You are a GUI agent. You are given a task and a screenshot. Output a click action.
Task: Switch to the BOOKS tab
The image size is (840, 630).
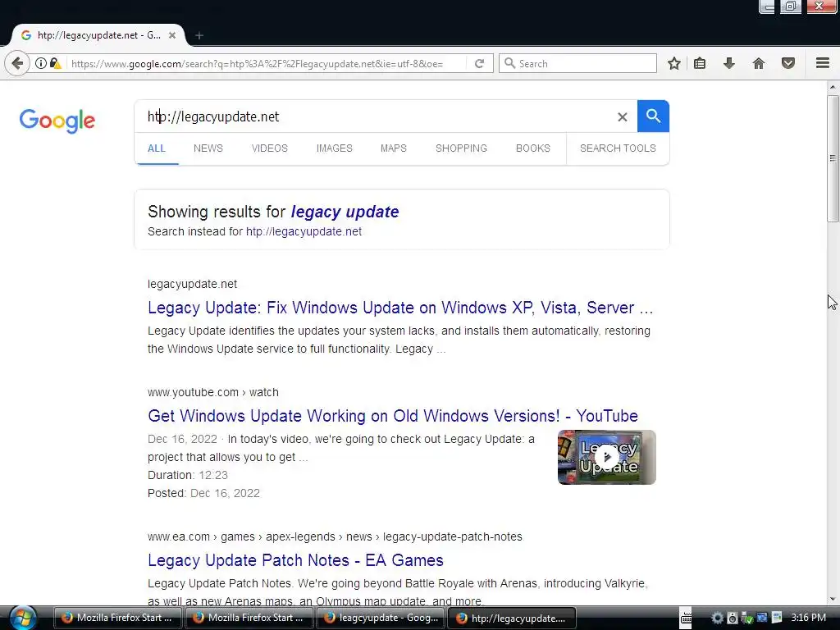pyautogui.click(x=533, y=148)
